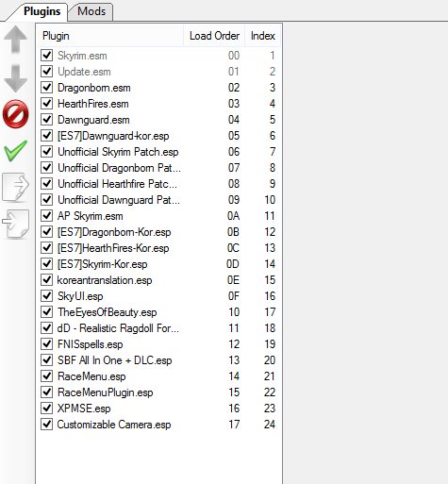Move selected plugin up with arrow icon

click(15, 40)
